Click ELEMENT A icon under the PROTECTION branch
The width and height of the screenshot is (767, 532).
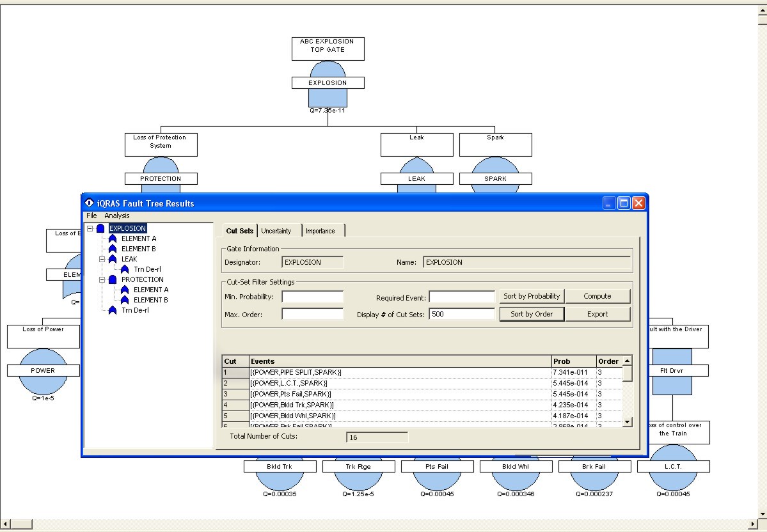point(125,290)
